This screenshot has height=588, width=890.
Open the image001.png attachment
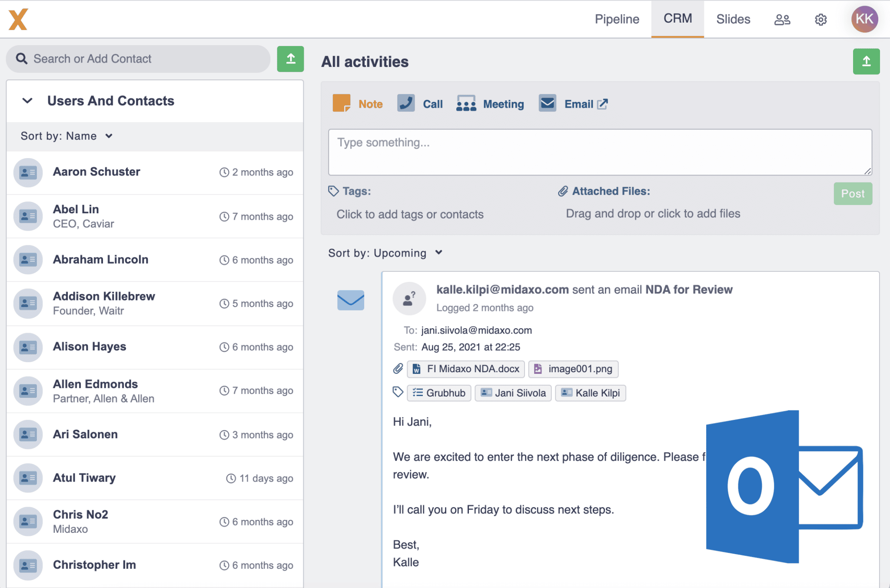(573, 369)
